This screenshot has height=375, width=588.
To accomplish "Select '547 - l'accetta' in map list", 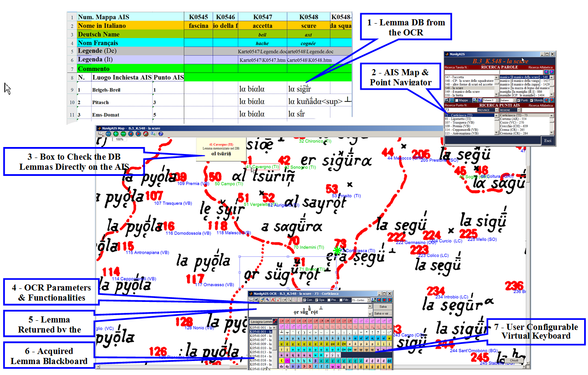I will pos(470,77).
